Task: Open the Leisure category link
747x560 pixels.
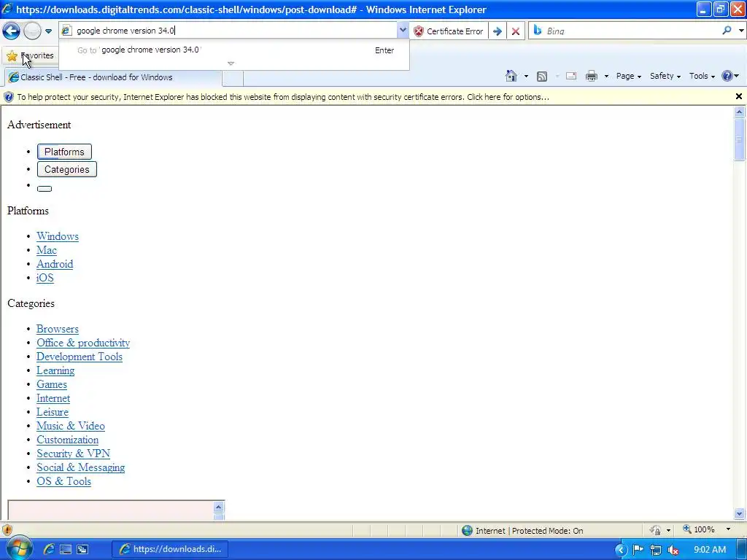Action: [x=53, y=412]
